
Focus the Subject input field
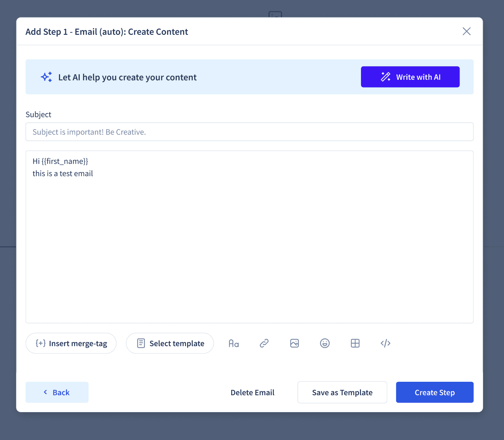point(249,132)
